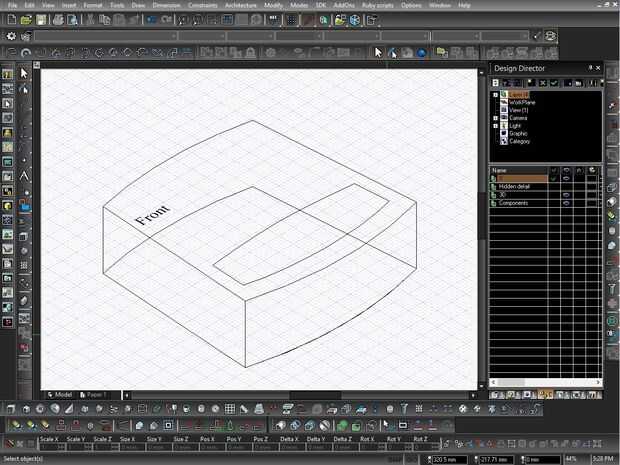
Task: Toggle visibility eye for Components layer
Action: pos(567,203)
